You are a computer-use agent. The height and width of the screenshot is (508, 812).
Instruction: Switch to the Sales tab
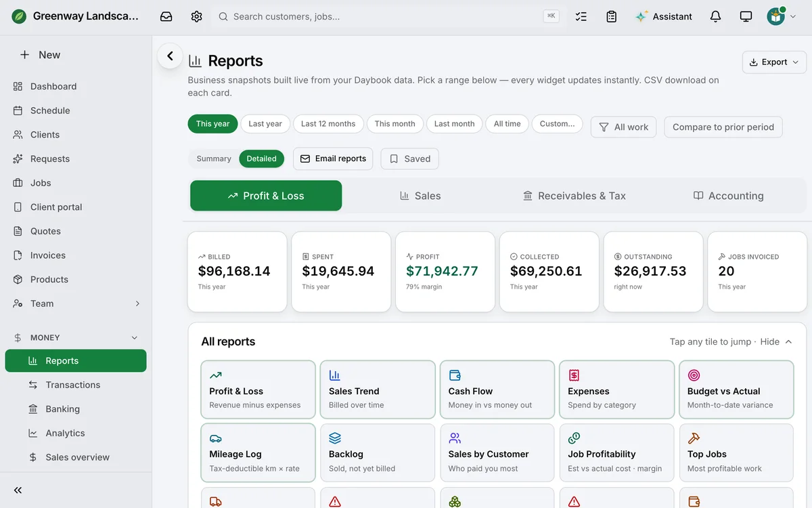point(420,196)
